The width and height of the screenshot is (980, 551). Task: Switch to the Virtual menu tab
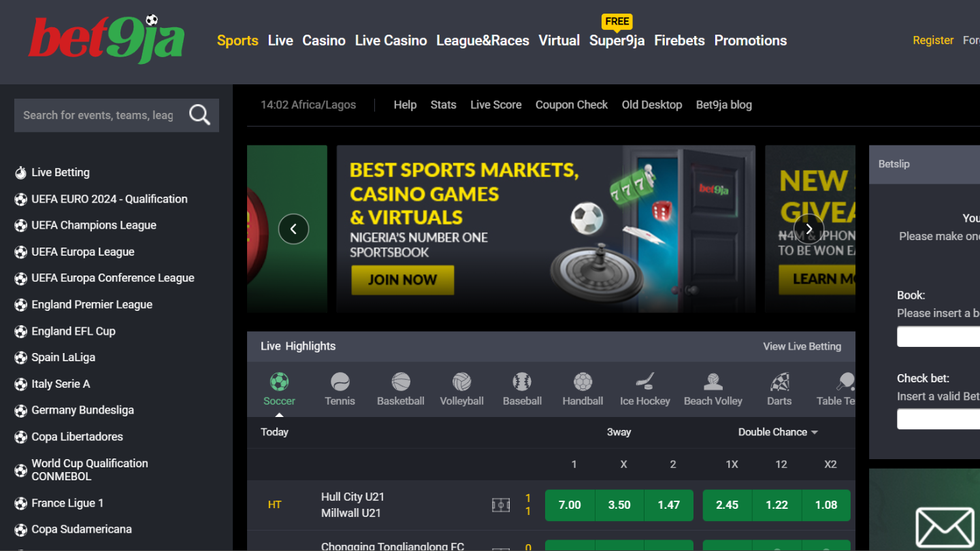[559, 41]
